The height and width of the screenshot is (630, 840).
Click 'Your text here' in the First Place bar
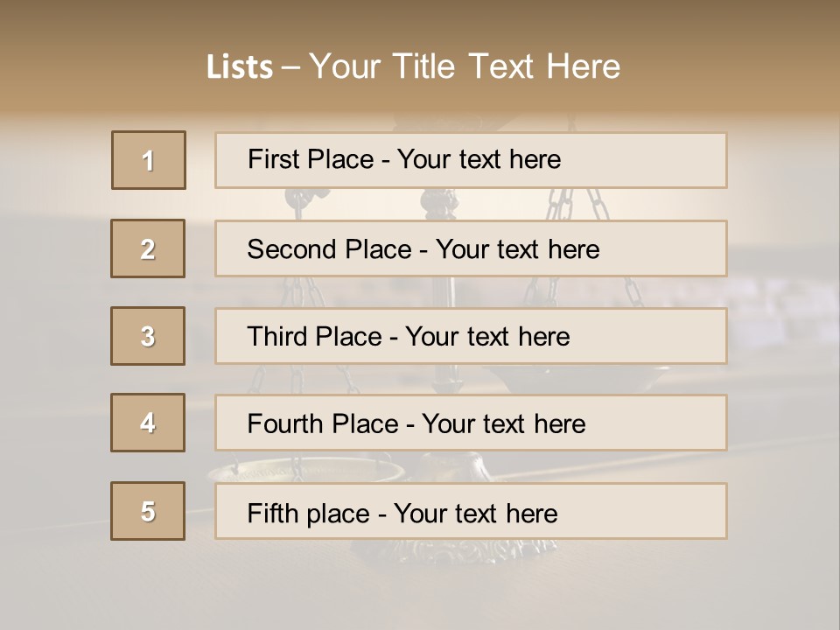(479, 160)
